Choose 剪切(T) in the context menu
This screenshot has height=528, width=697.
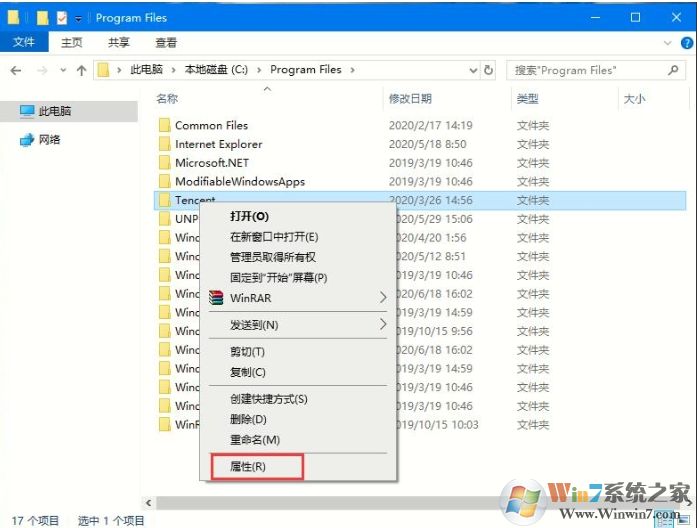pyautogui.click(x=298, y=352)
